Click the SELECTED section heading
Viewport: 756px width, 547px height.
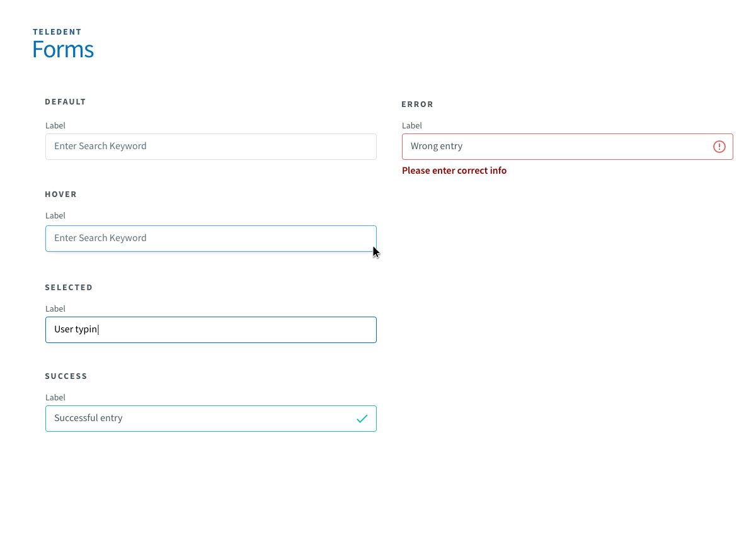point(69,288)
